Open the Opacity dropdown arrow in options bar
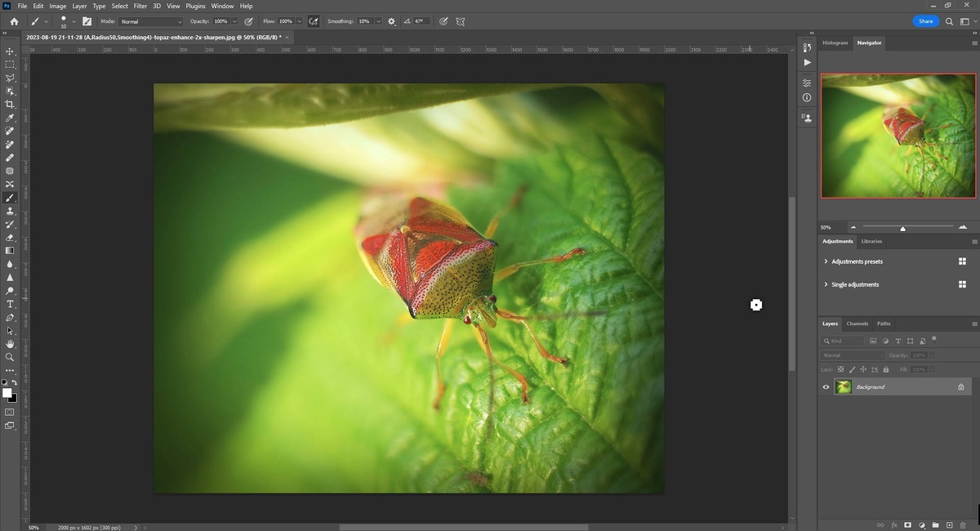Viewport: 980px width, 531px height. (234, 21)
